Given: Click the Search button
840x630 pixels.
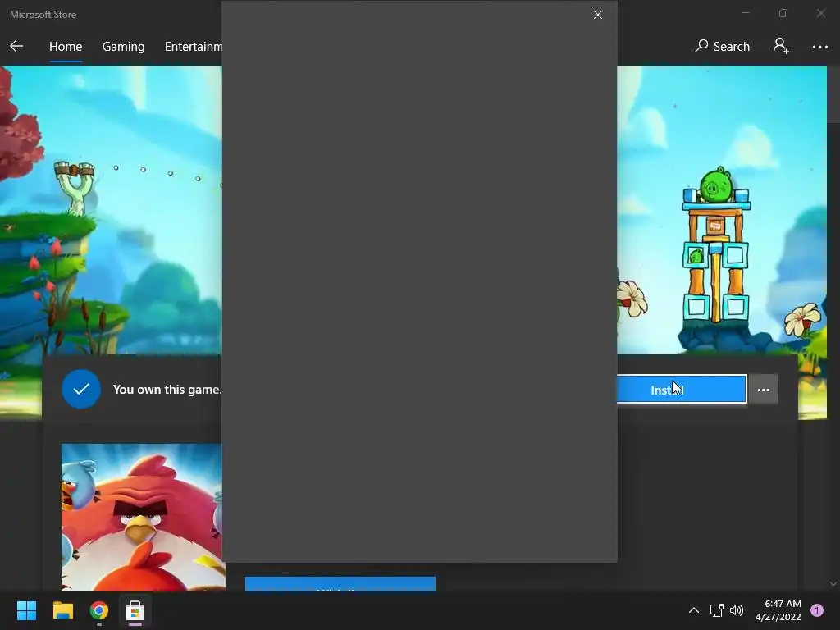Looking at the screenshot, I should click(x=722, y=47).
